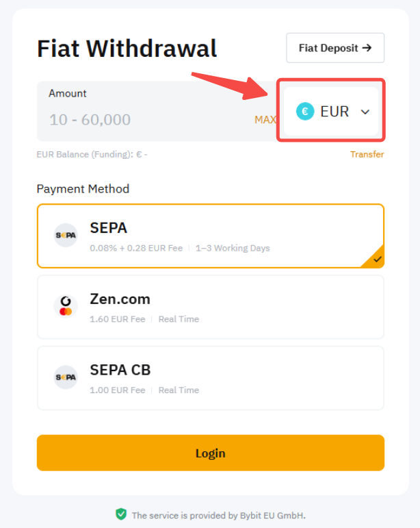Click the Zen.com Mastercard logo icon
Screen dimensions: 420x528
66,306
